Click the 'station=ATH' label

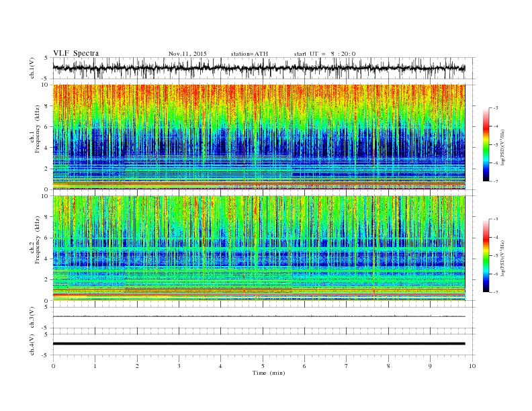tap(249, 54)
